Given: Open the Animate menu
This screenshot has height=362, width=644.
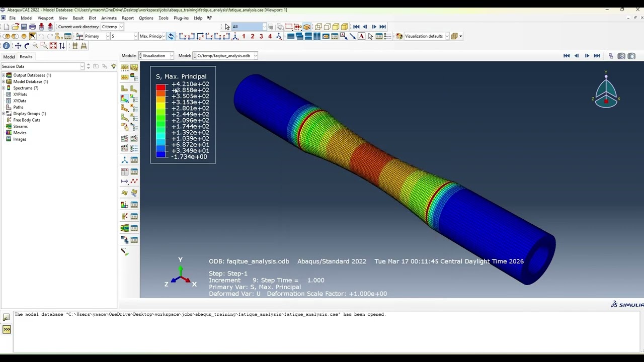Looking at the screenshot, I should pos(109,18).
